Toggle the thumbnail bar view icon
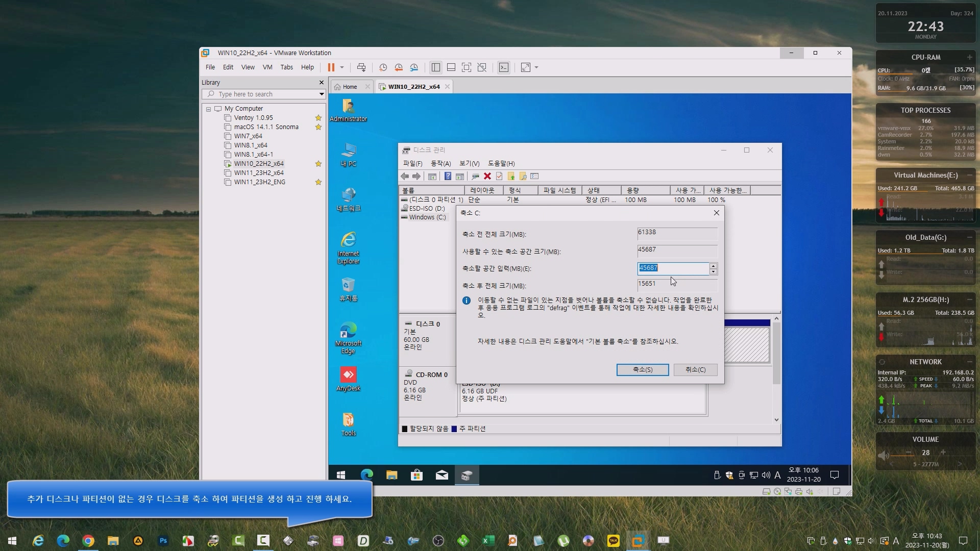The image size is (980, 551). [451, 67]
